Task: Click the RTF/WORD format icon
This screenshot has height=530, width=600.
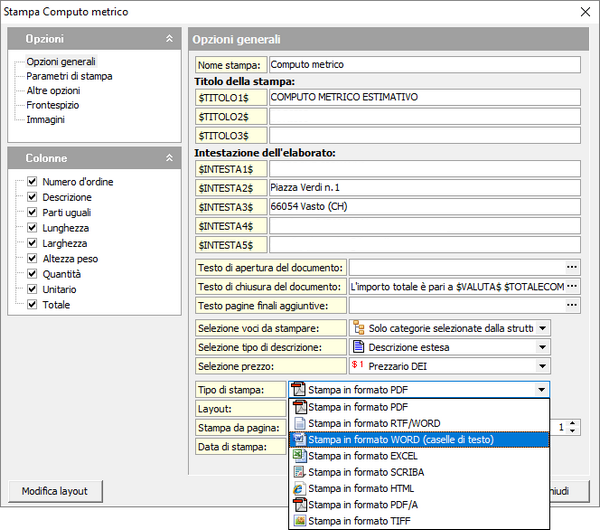Action: click(x=298, y=423)
